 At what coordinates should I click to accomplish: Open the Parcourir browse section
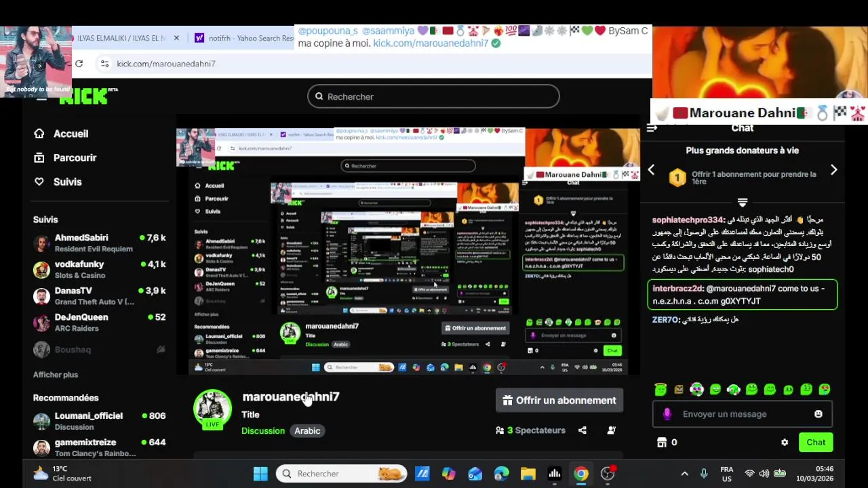point(65,158)
